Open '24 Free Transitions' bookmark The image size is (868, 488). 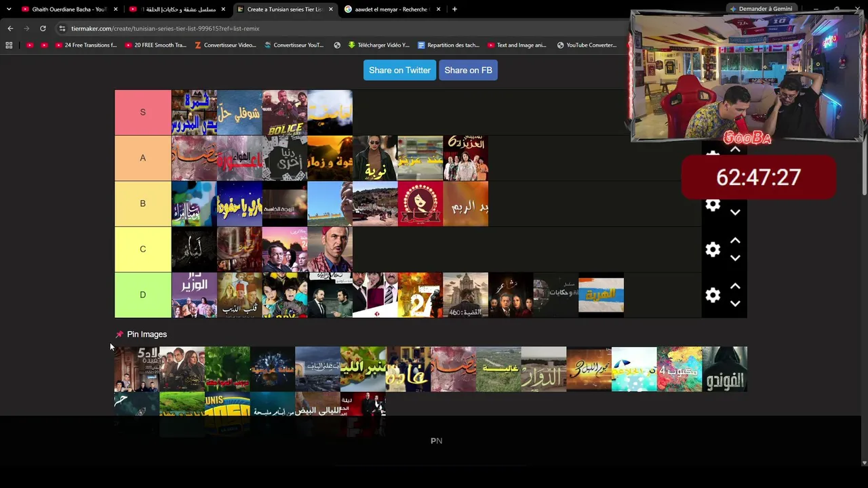click(86, 45)
